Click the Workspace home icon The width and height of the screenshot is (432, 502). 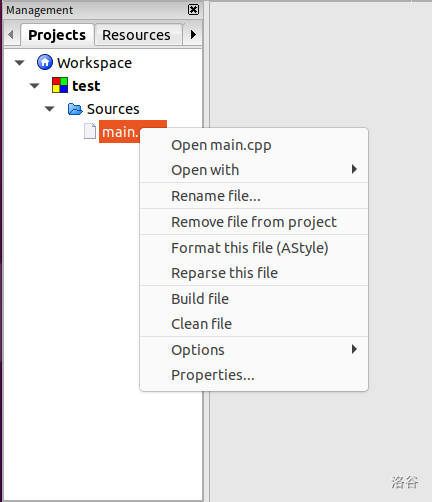45,62
